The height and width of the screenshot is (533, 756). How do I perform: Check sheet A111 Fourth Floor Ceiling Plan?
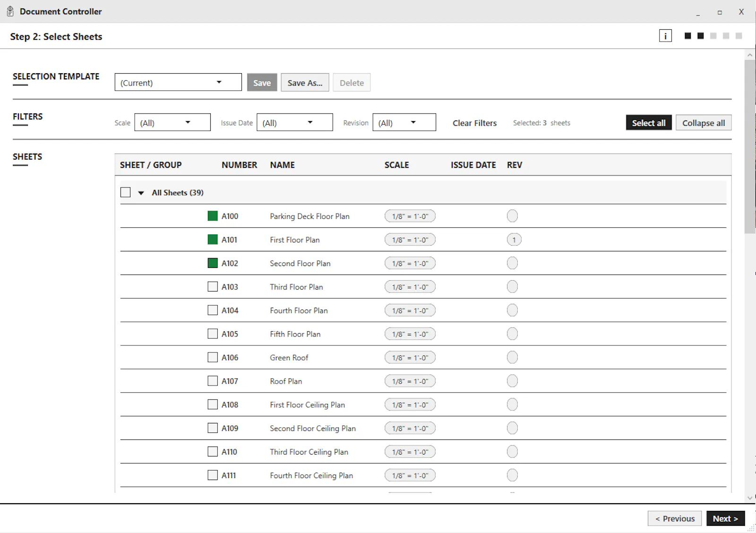(213, 475)
